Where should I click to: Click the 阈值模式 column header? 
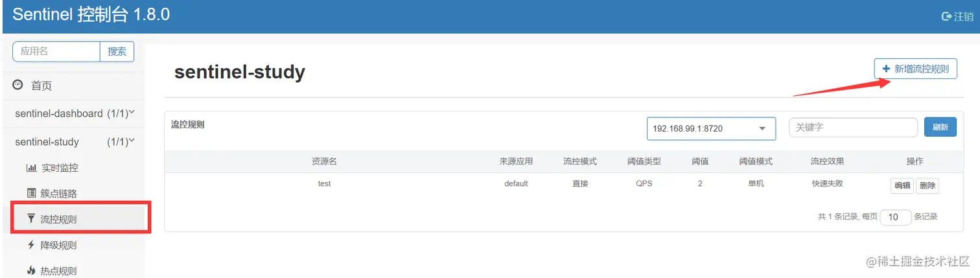(x=756, y=161)
